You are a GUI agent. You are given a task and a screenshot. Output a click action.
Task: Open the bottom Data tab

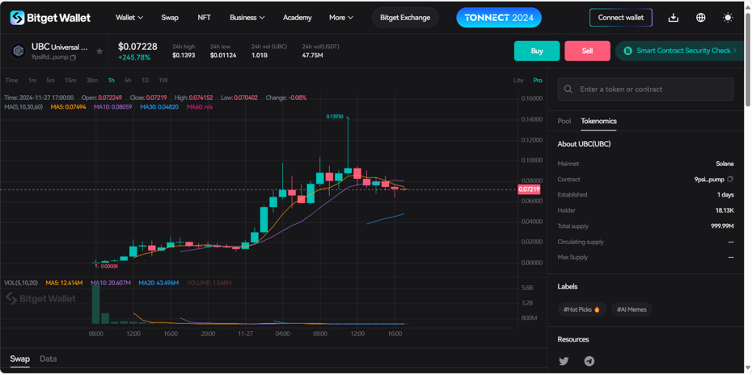click(x=48, y=359)
